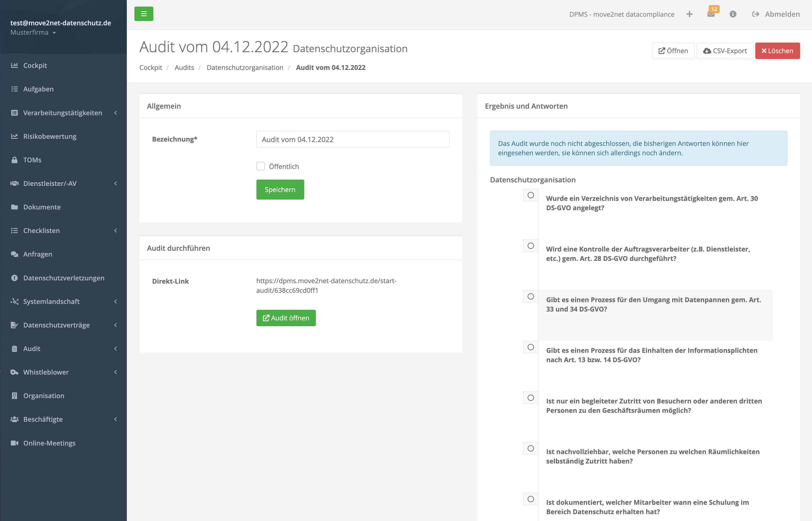Click the Aufgaben task list icon

click(x=14, y=89)
